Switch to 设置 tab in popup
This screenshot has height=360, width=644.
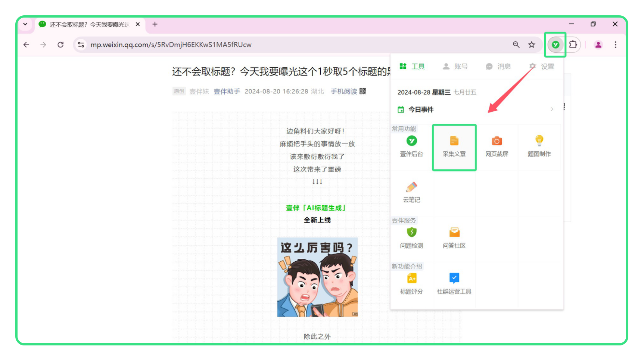(x=542, y=67)
